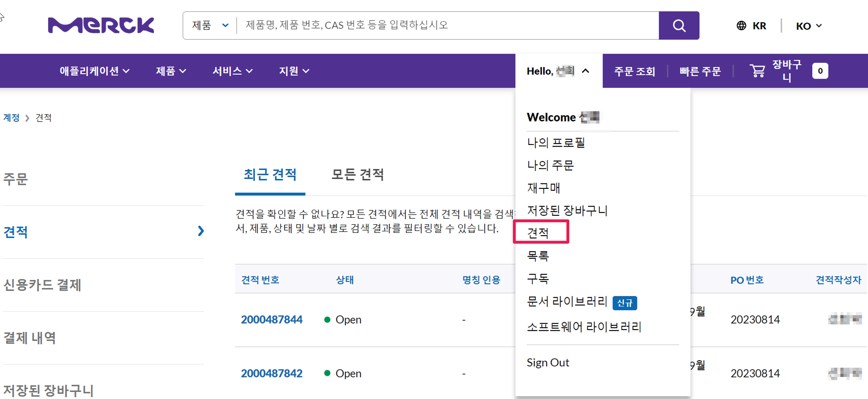Click Sign Out in the account menu
This screenshot has height=399, width=868.
click(x=548, y=362)
